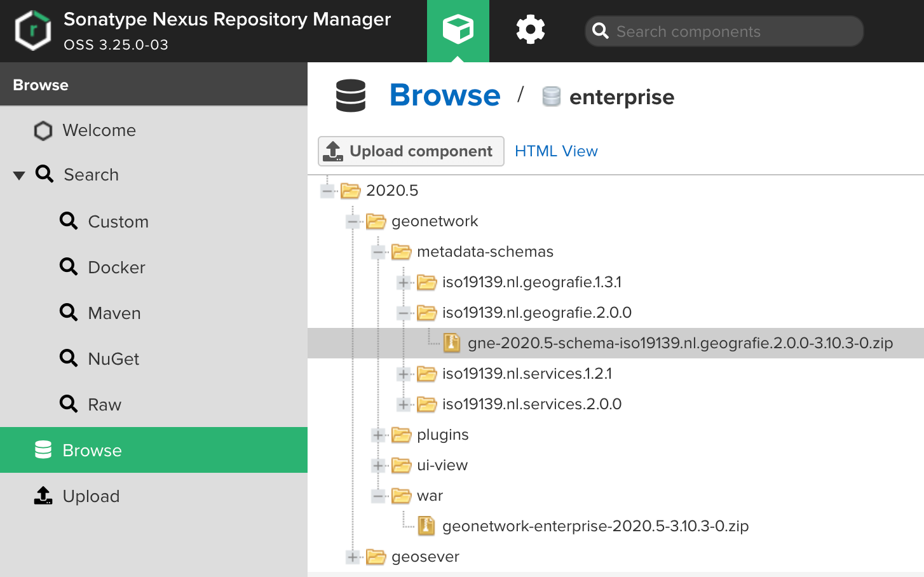The height and width of the screenshot is (577, 924).
Task: Collapse the metadata-schemas folder
Action: coord(378,252)
